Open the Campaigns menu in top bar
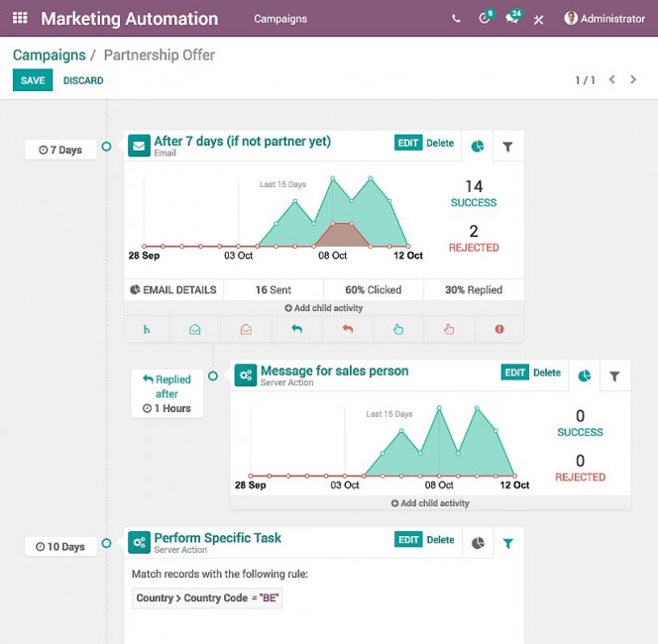 click(x=280, y=19)
